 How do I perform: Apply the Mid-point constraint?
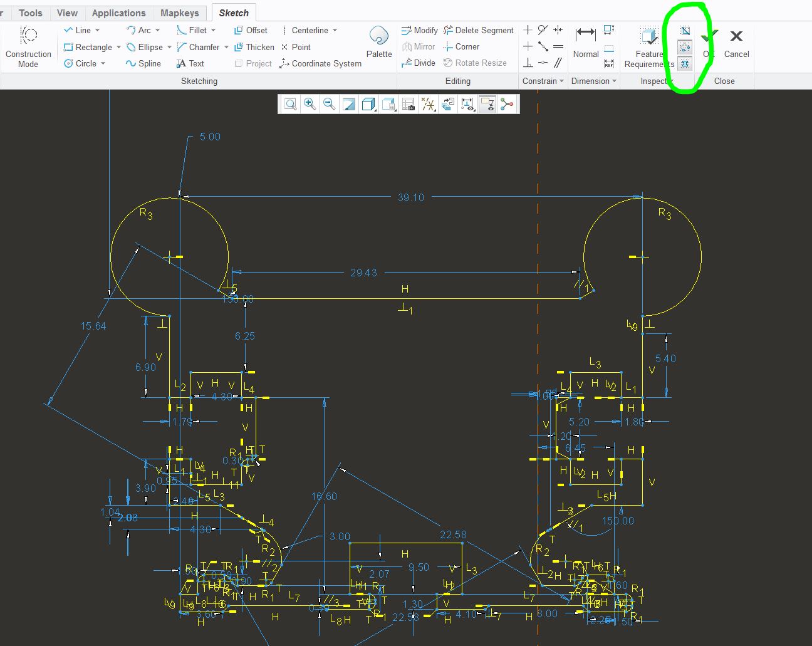(543, 46)
